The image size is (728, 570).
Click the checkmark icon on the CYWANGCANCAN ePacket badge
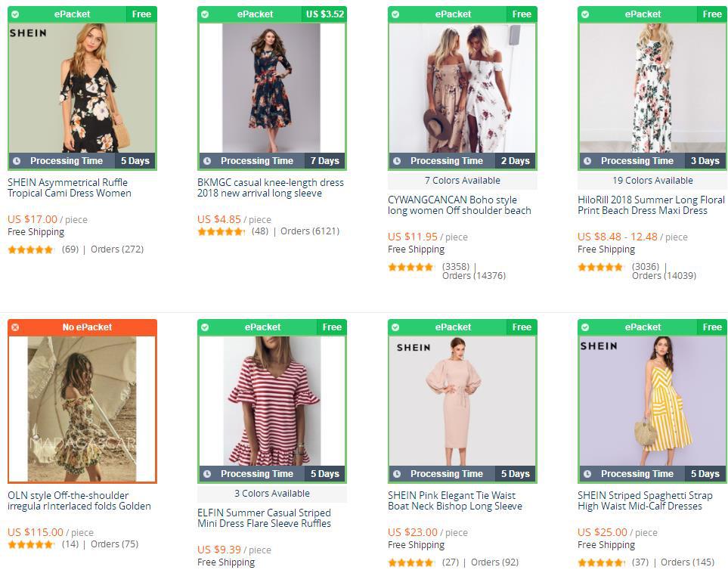[393, 14]
